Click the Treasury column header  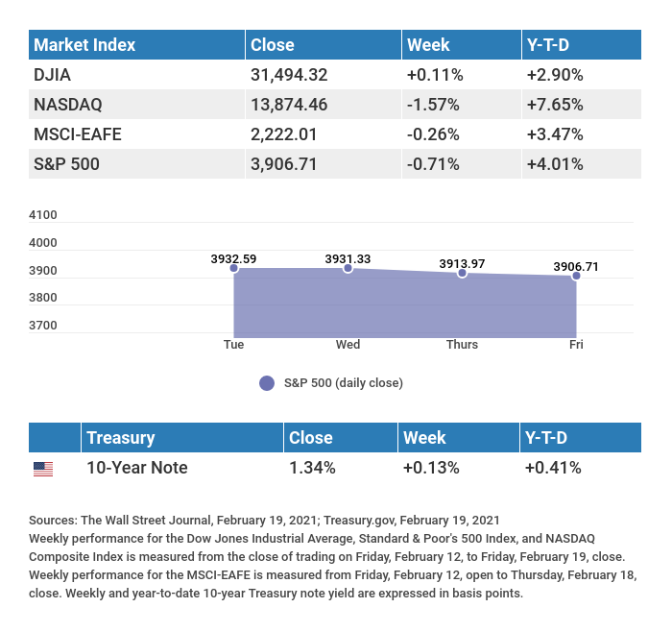pos(121,438)
